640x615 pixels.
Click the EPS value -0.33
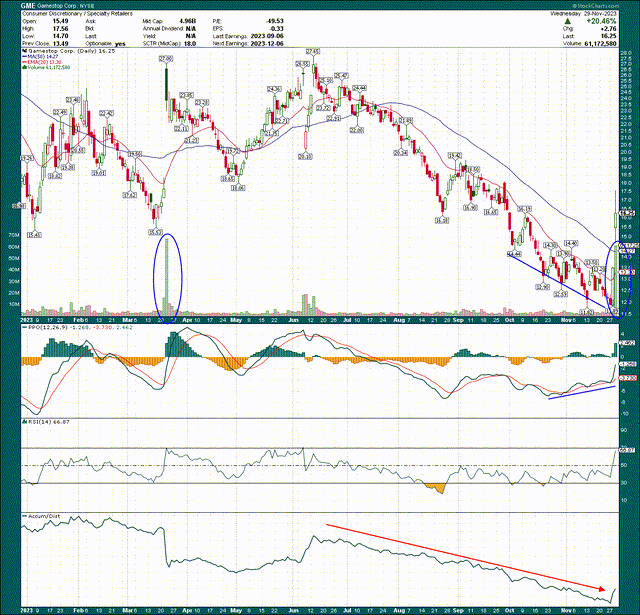[x=277, y=29]
